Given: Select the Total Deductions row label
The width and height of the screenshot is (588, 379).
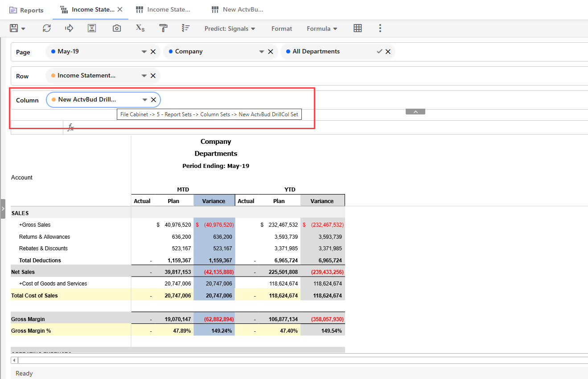Looking at the screenshot, I should [x=40, y=261].
